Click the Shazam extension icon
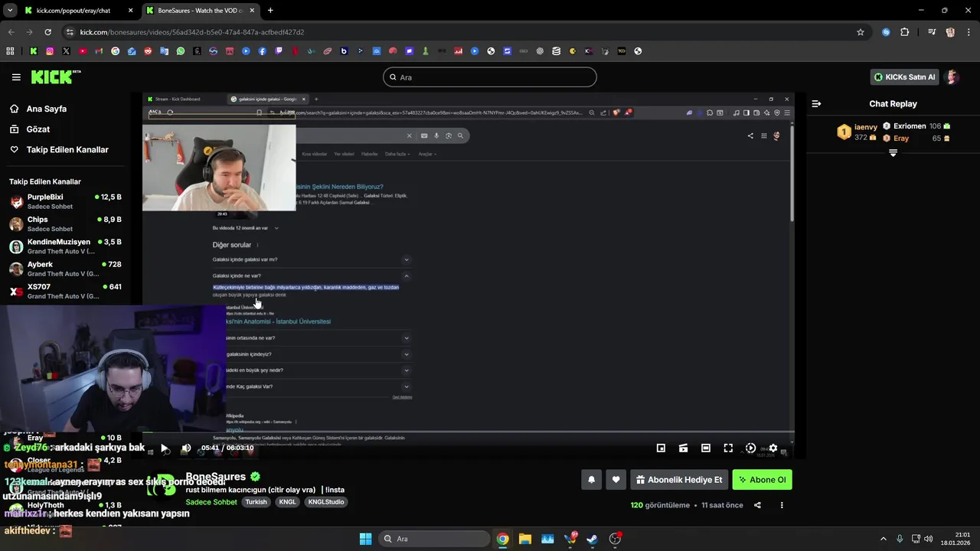 coord(886,32)
